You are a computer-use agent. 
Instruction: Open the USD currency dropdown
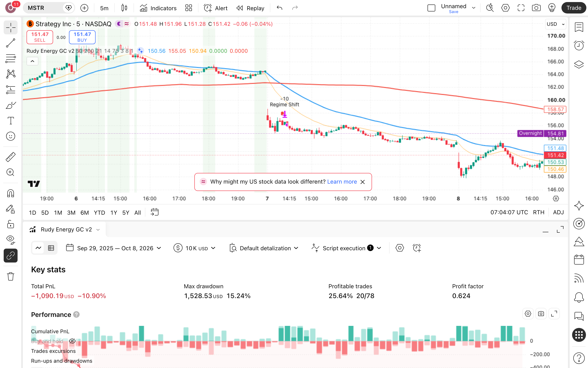click(x=556, y=24)
